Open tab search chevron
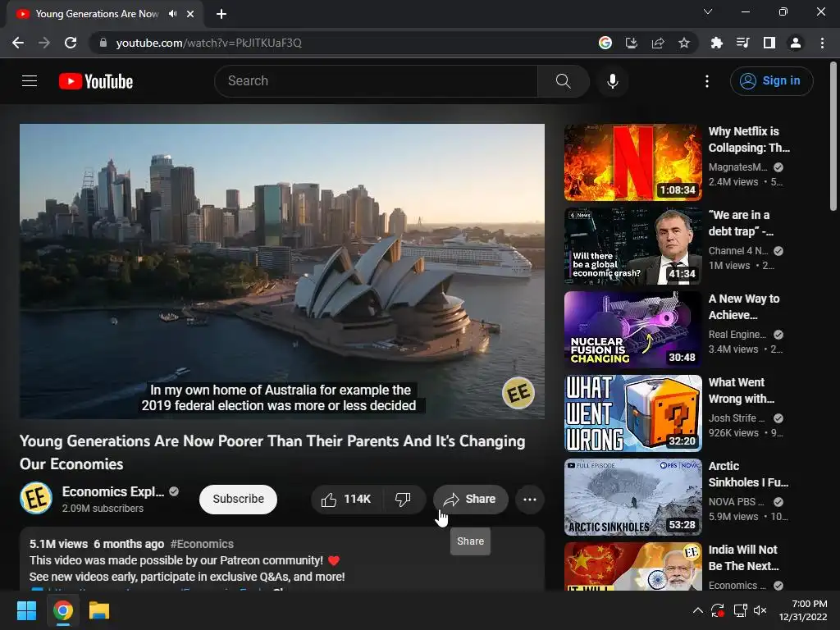Screen dimensions: 840x630 (x=708, y=11)
